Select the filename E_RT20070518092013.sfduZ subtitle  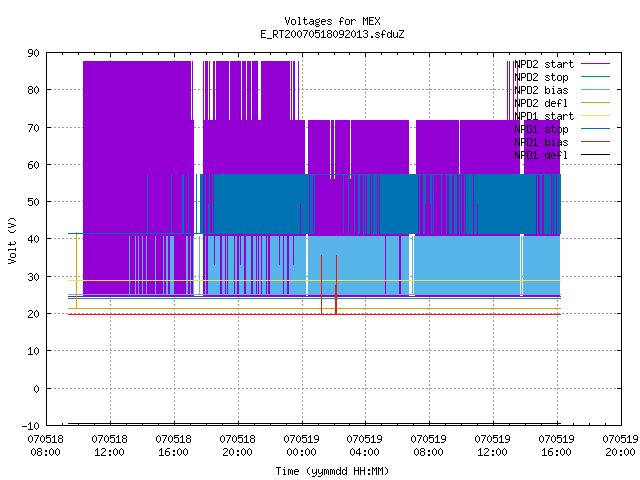point(332,34)
